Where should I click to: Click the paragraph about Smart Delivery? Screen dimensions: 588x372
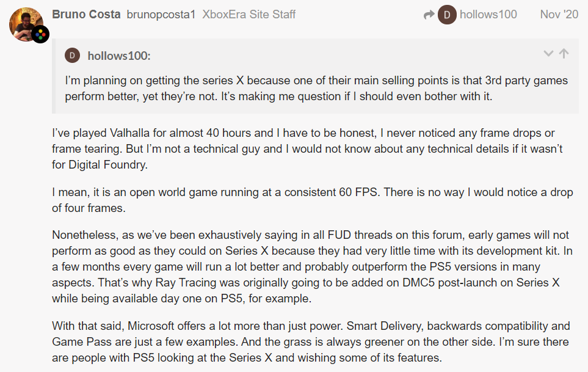[x=311, y=341]
